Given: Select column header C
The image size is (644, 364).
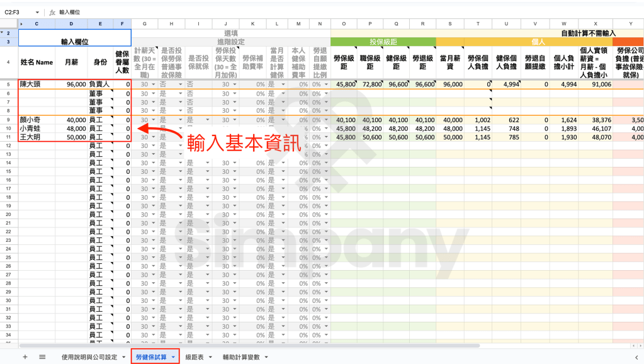Looking at the screenshot, I should [36, 23].
